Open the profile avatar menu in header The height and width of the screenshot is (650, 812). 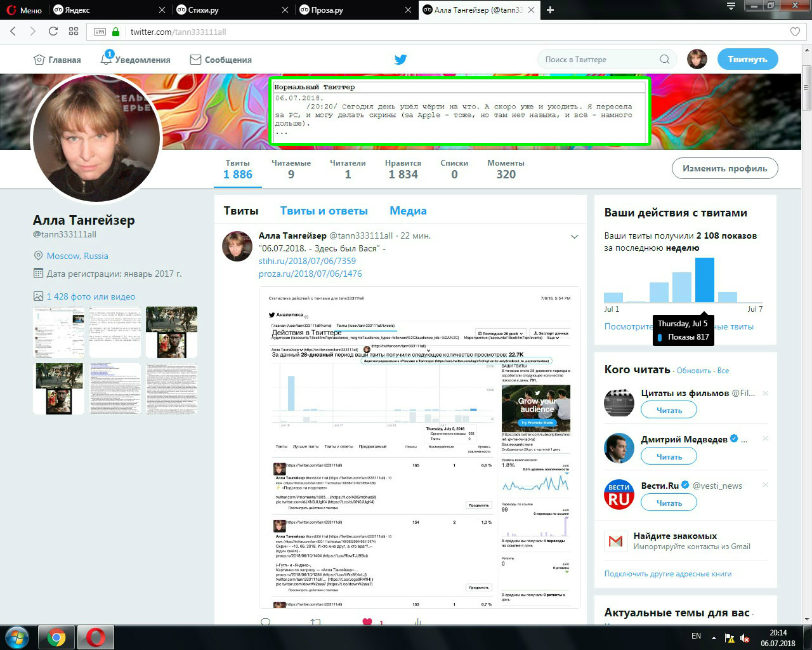click(x=697, y=59)
